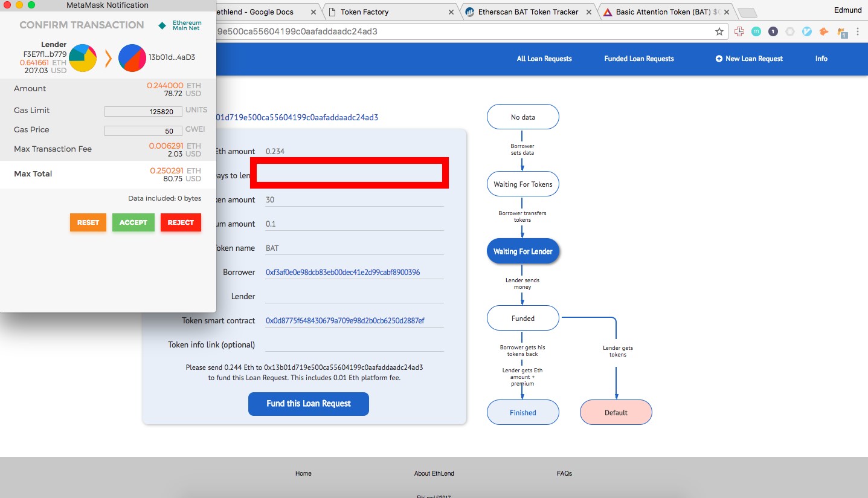
Task: Open the dark circle '1' extension
Action: tap(773, 31)
